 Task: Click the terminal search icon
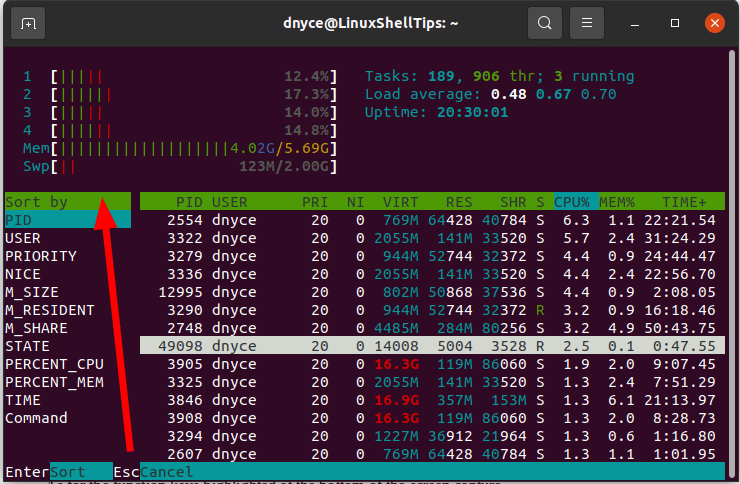[545, 23]
